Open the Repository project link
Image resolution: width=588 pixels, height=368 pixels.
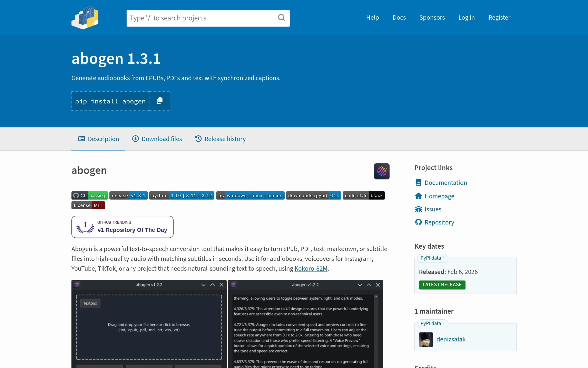click(x=439, y=222)
